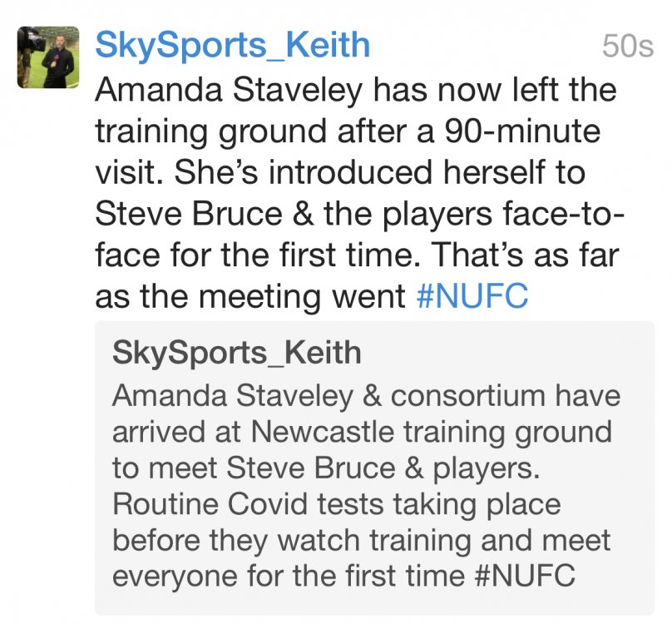
Task: Open SkySports_Keith's profile avatar photo
Action: coord(48,57)
